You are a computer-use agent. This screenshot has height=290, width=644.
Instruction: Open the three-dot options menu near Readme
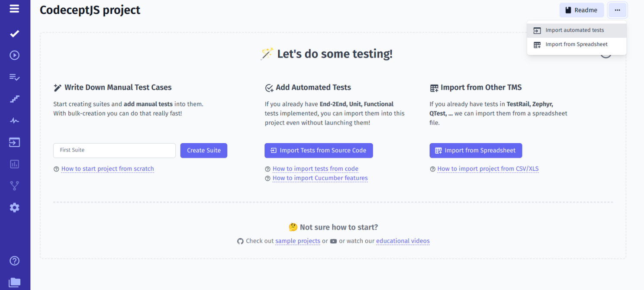coord(617,10)
